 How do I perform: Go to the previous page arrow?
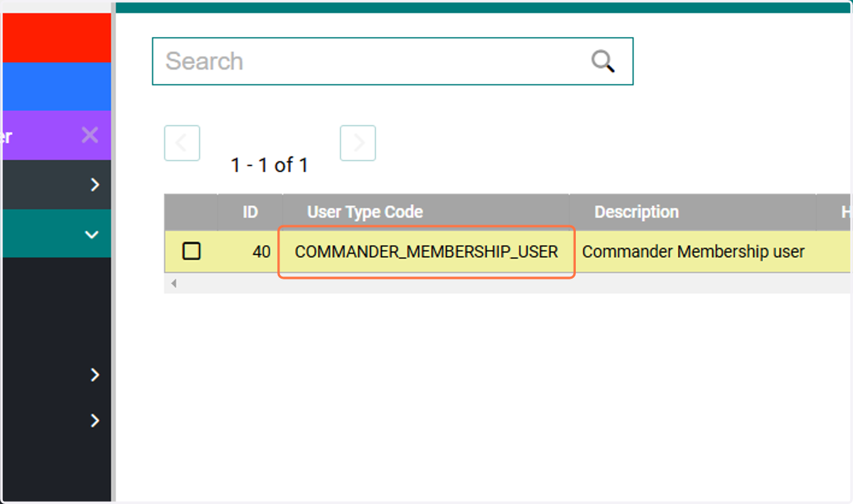[x=182, y=143]
